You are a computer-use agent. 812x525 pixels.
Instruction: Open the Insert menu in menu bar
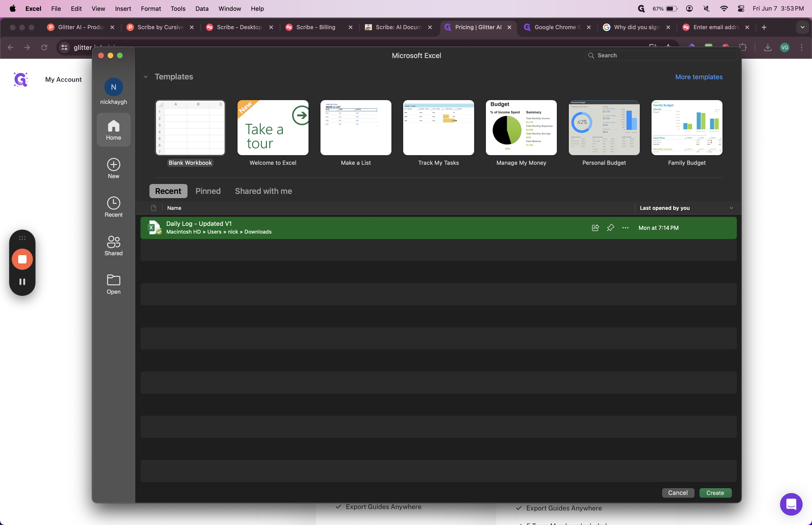pos(123,8)
